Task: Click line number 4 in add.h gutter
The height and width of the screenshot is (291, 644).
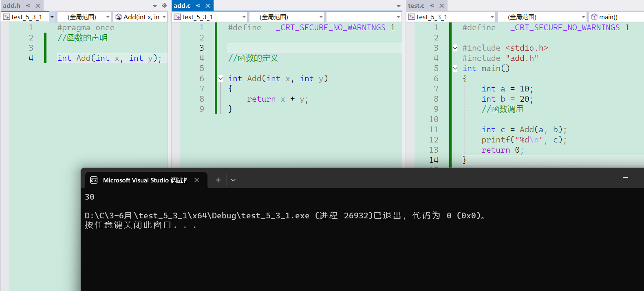Action: [x=31, y=58]
